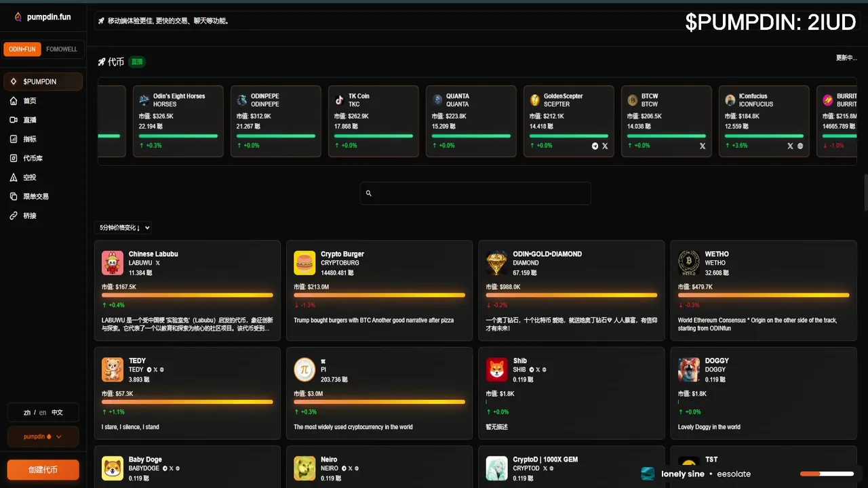Click the rocket icon beside 代币 heading

[102, 62]
